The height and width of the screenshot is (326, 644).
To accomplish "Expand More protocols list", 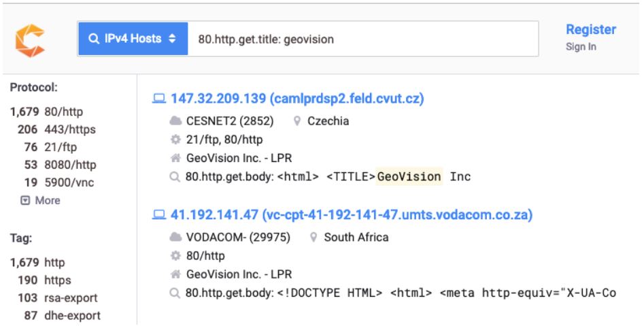I will [41, 200].
